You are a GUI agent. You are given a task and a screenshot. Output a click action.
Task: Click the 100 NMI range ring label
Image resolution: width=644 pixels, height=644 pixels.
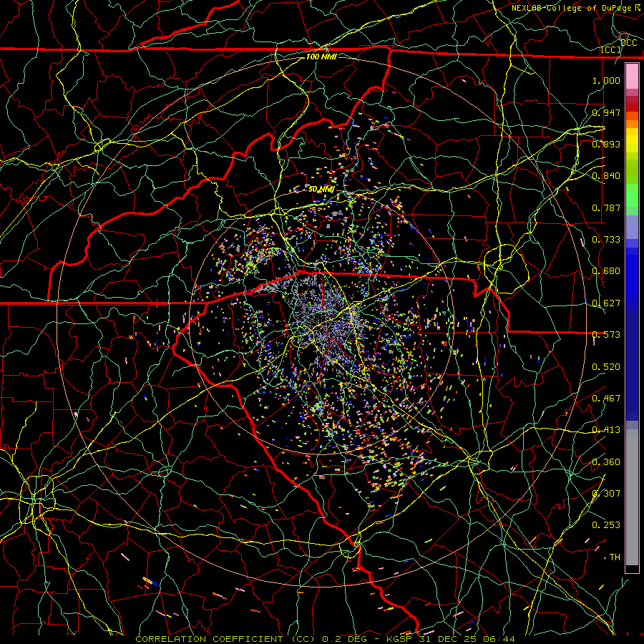[321, 57]
